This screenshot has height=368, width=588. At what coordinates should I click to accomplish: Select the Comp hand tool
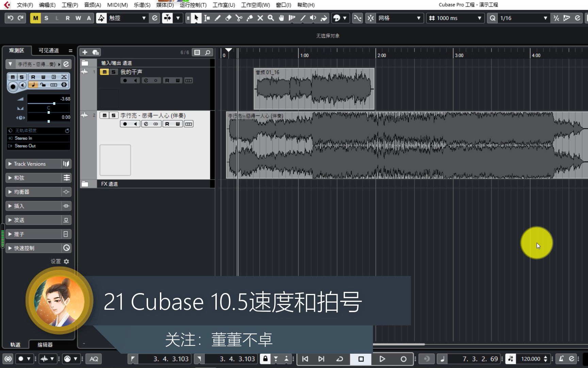coord(281,18)
